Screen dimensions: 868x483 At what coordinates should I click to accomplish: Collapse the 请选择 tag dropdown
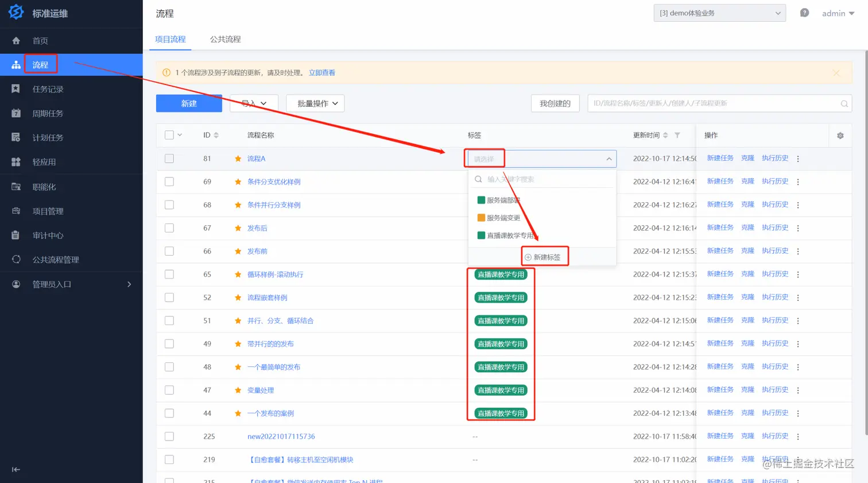609,159
